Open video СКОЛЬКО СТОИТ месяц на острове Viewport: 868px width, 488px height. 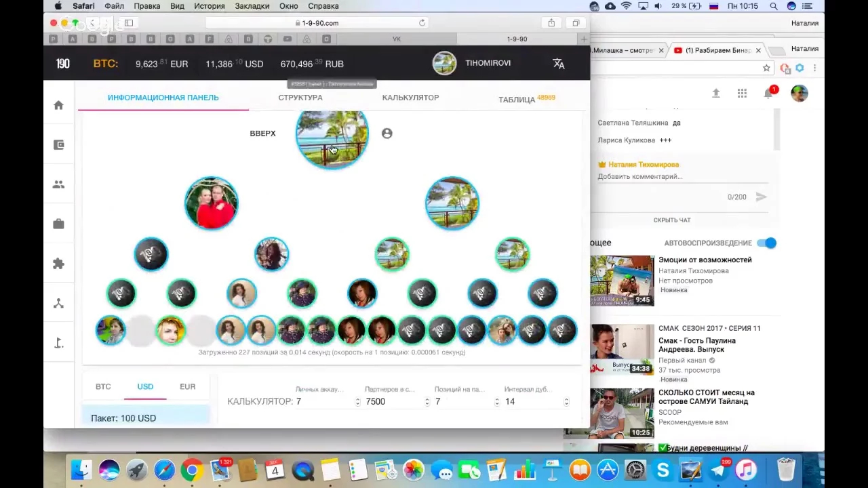click(x=707, y=396)
